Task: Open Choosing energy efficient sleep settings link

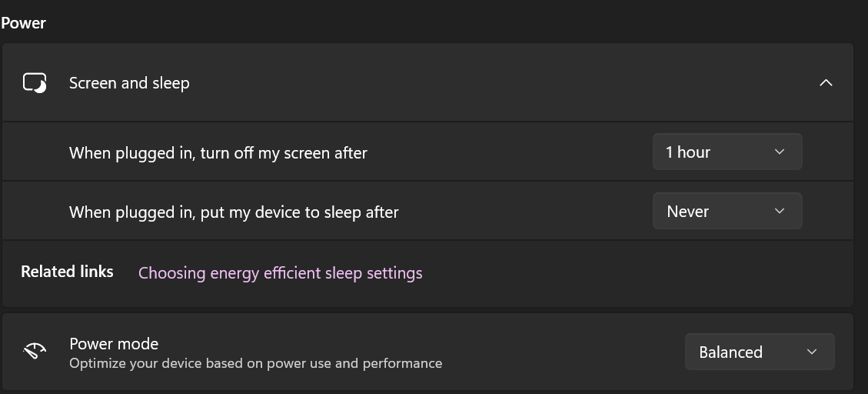Action: pos(280,273)
